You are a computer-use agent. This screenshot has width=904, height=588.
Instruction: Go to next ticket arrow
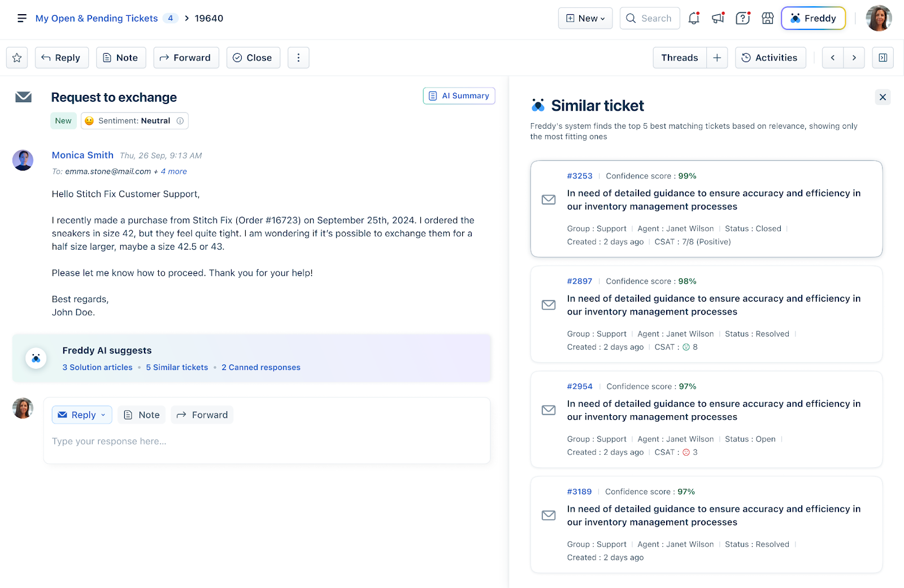[x=854, y=58]
